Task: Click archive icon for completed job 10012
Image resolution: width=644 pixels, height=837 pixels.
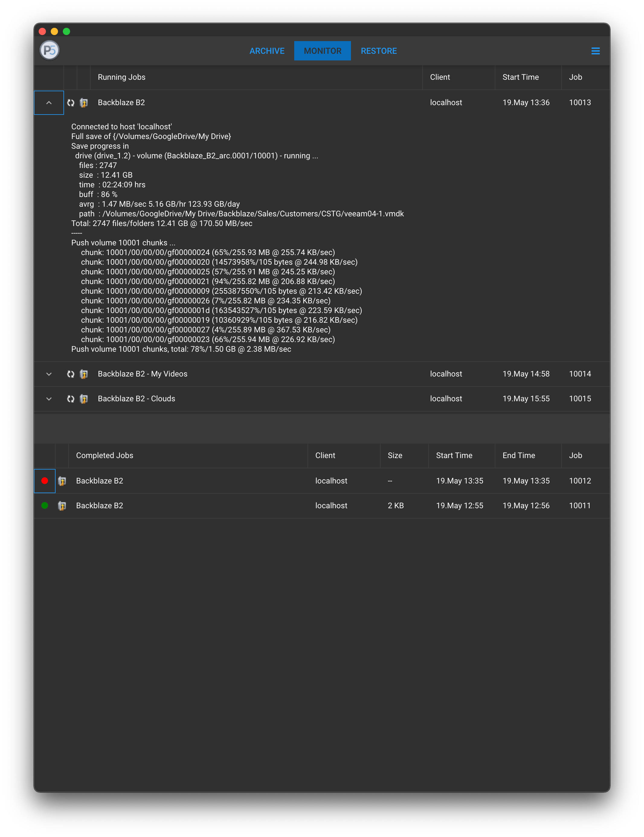Action: pyautogui.click(x=62, y=480)
